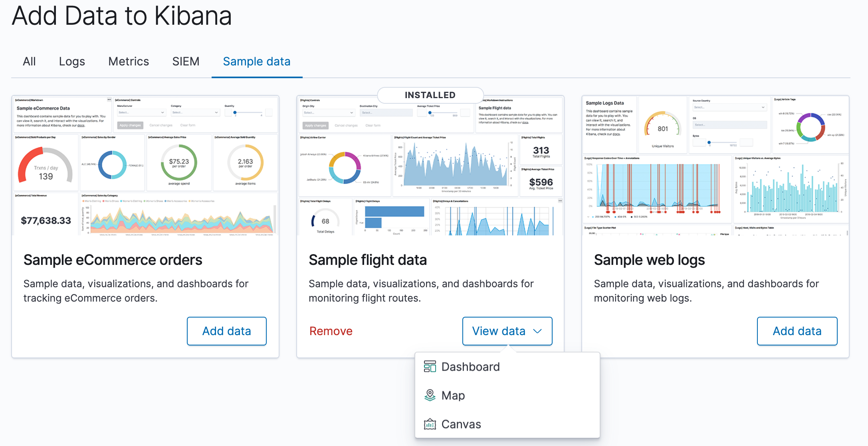Remove the Sample flight data set

[x=331, y=331]
